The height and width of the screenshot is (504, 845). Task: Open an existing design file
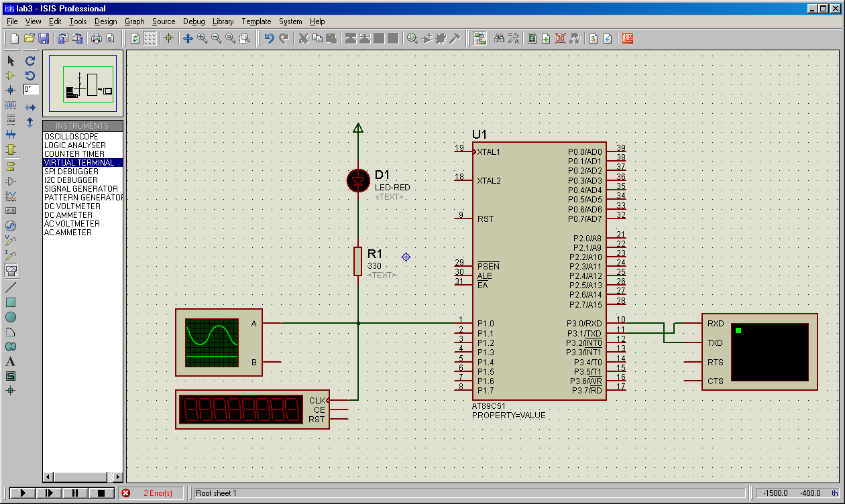[x=30, y=39]
